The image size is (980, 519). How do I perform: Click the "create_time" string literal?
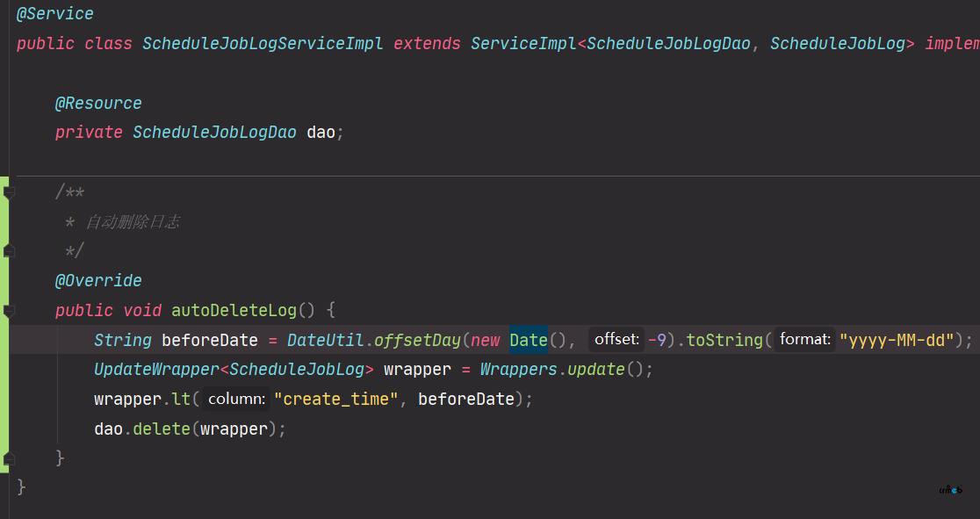pos(335,399)
